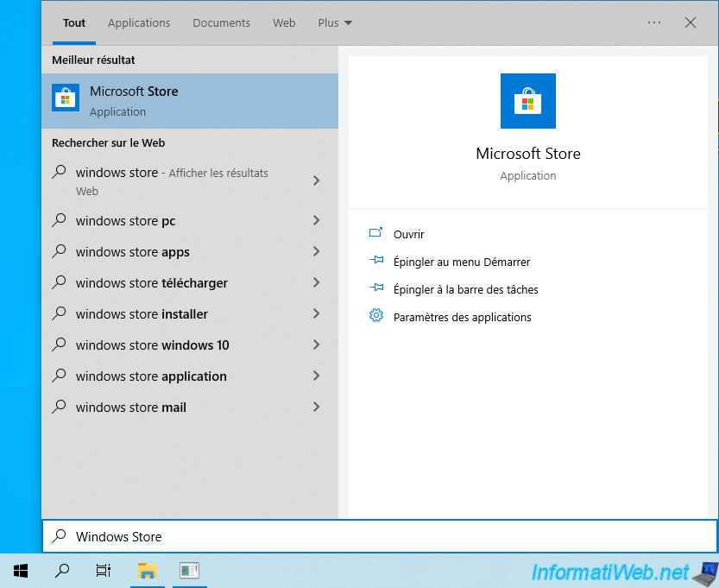
Task: Select the 'windows store windows 10' suggestion
Action: (x=190, y=345)
